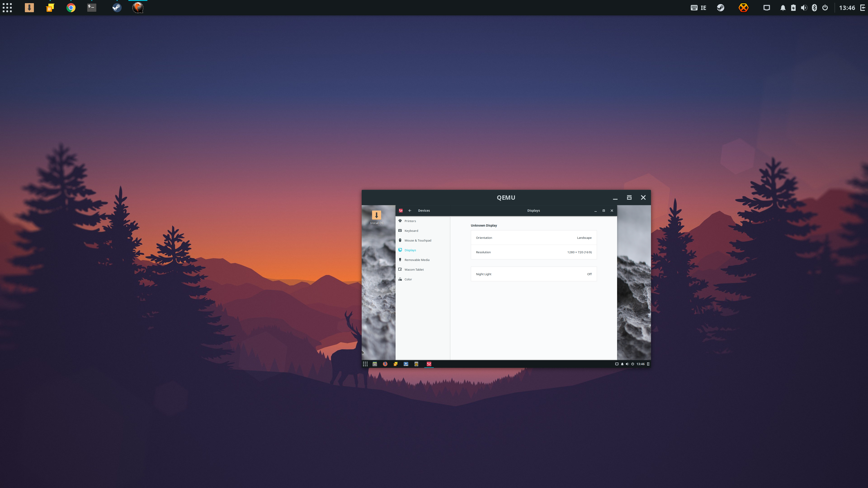Open Steam from the host panel launcher

[x=117, y=8]
